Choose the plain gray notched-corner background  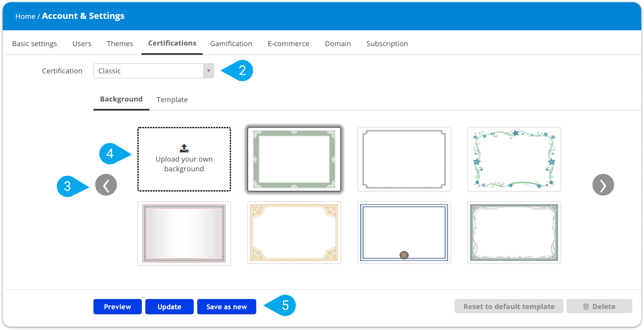(404, 159)
